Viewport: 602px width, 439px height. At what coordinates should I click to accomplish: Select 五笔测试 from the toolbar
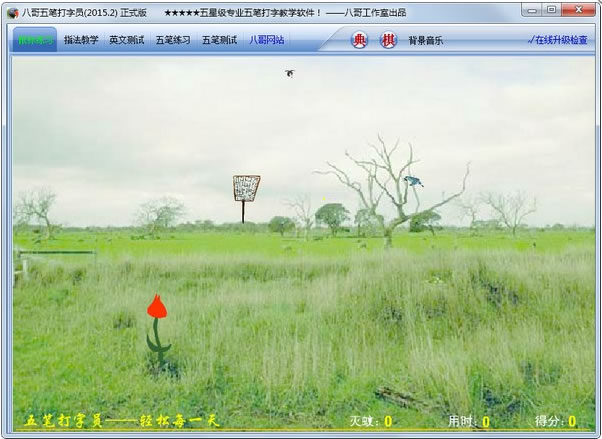click(x=219, y=41)
